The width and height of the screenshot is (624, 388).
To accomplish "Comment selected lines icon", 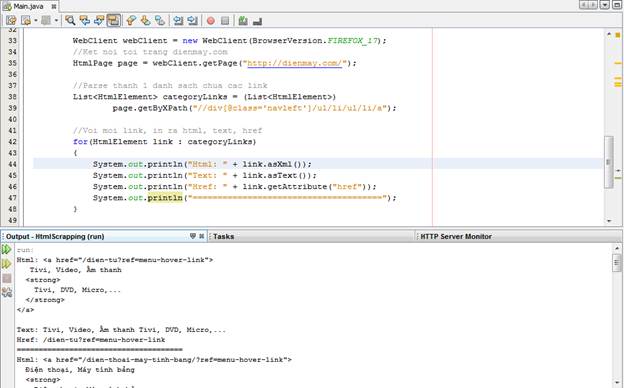I will (243, 20).
